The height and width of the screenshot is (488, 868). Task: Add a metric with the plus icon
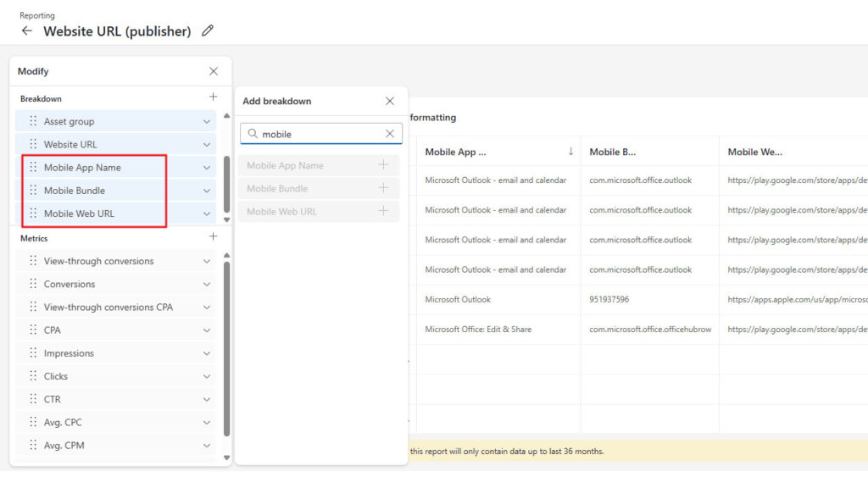(x=213, y=237)
